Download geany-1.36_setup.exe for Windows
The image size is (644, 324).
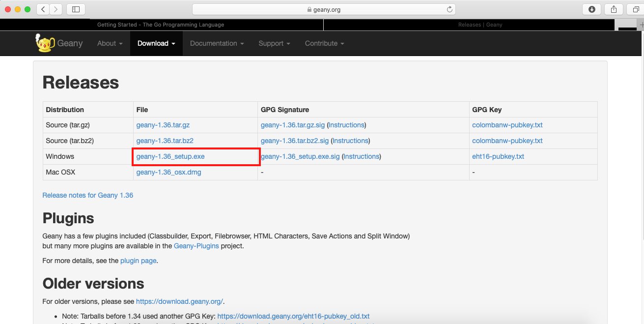170,156
